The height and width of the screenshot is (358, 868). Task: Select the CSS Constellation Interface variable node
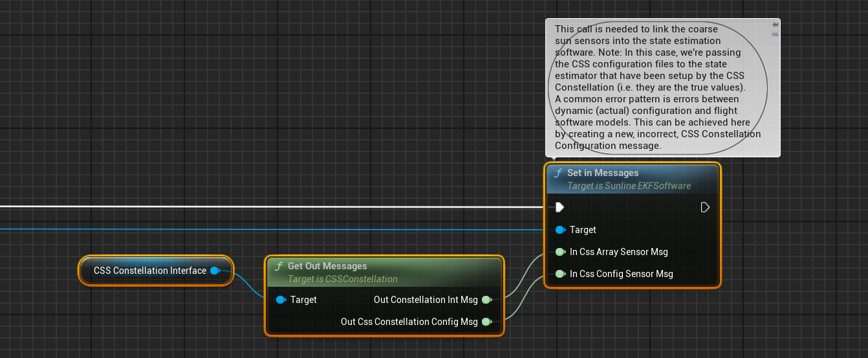[149, 271]
